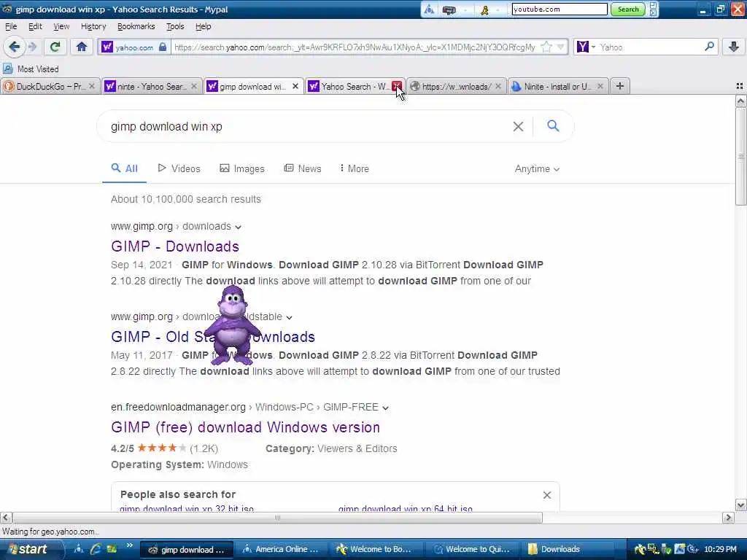The image size is (747, 560).
Task: Close the DuckDuckGo tab
Action: click(92, 86)
